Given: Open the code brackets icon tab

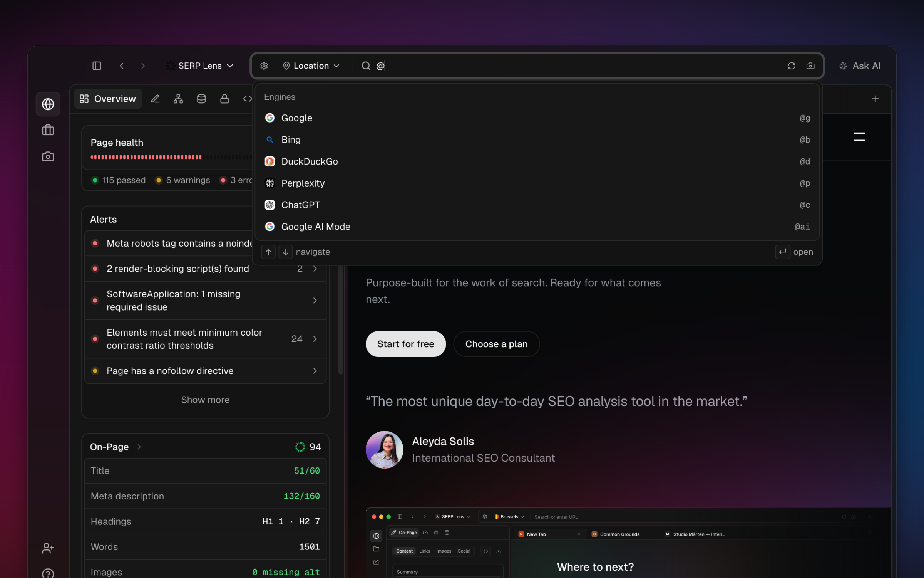Looking at the screenshot, I should click(x=247, y=99).
